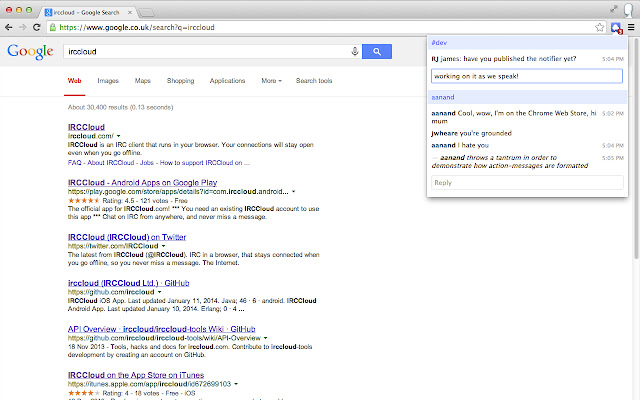Screen dimensions: 640x400
Task: Open the IRCCloud search result
Action: tap(86, 127)
